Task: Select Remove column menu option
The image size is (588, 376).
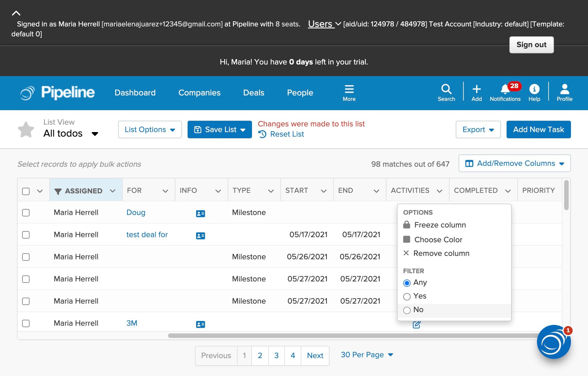Action: coord(441,253)
